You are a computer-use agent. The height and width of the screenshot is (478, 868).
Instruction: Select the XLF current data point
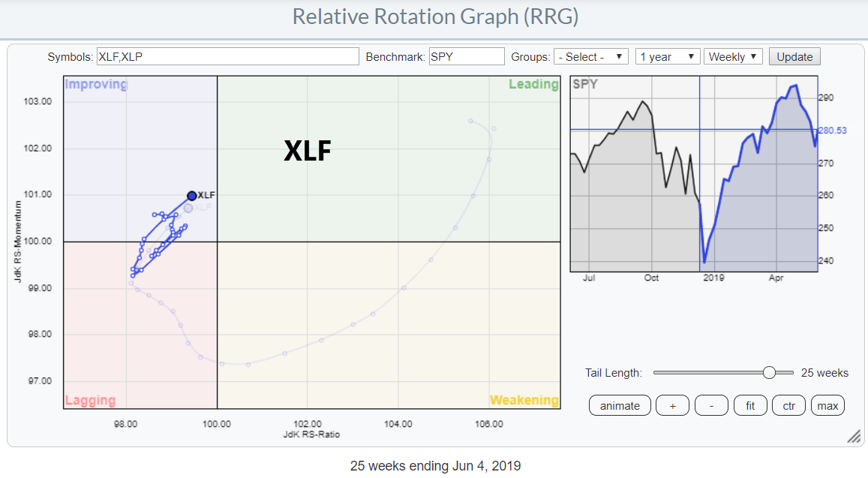(191, 196)
